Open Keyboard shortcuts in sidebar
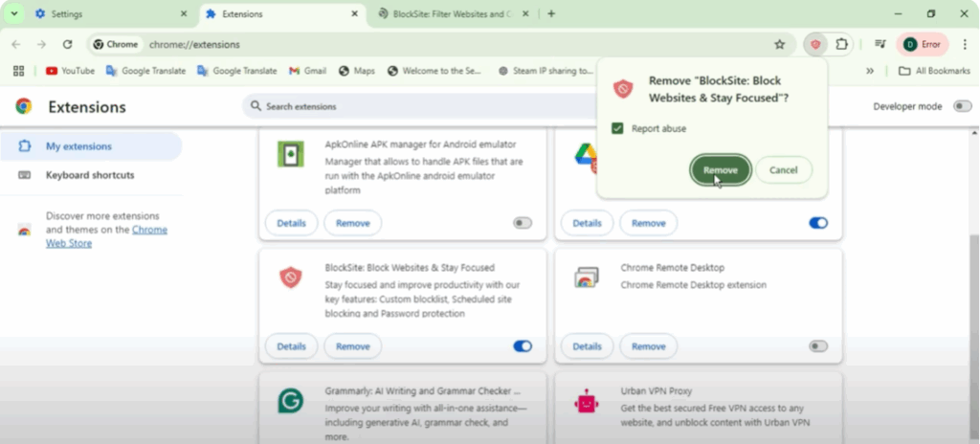This screenshot has height=444, width=980. [91, 175]
